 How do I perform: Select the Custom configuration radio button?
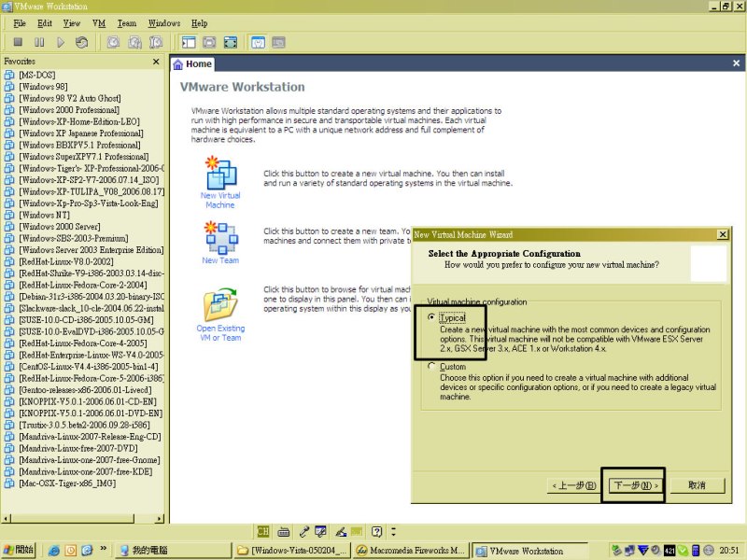pos(431,366)
